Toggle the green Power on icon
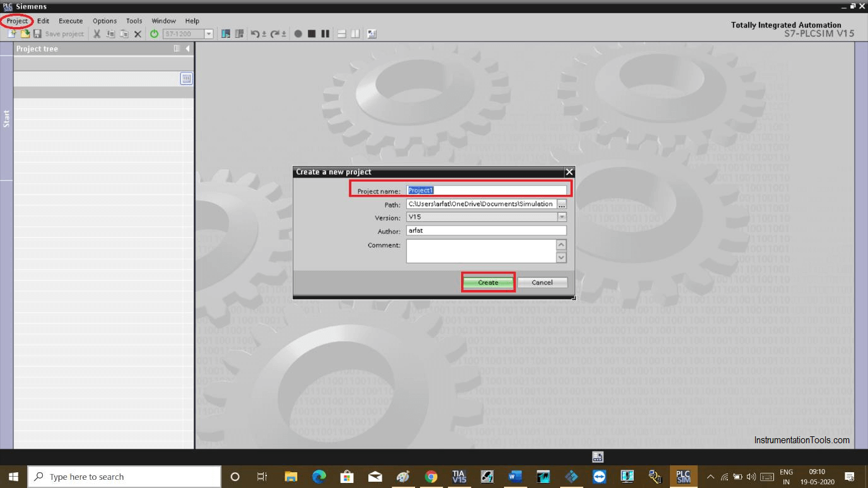Image resolution: width=868 pixels, height=488 pixels. tap(154, 34)
